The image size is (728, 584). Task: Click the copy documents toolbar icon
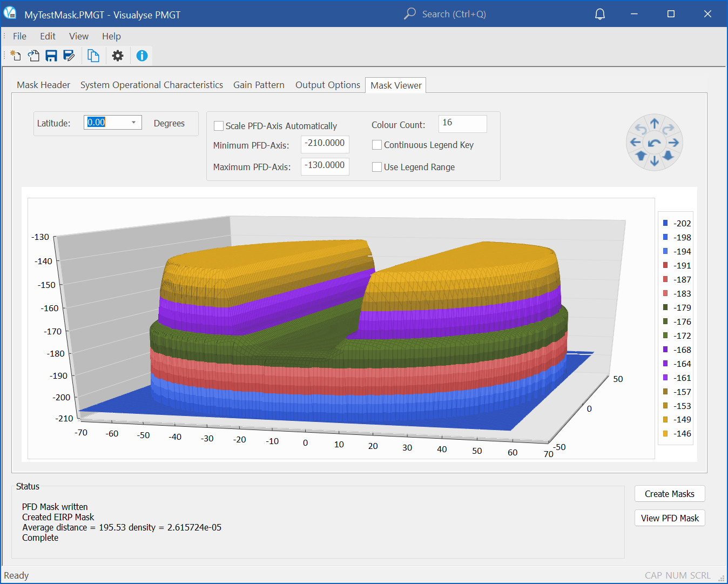coord(93,56)
